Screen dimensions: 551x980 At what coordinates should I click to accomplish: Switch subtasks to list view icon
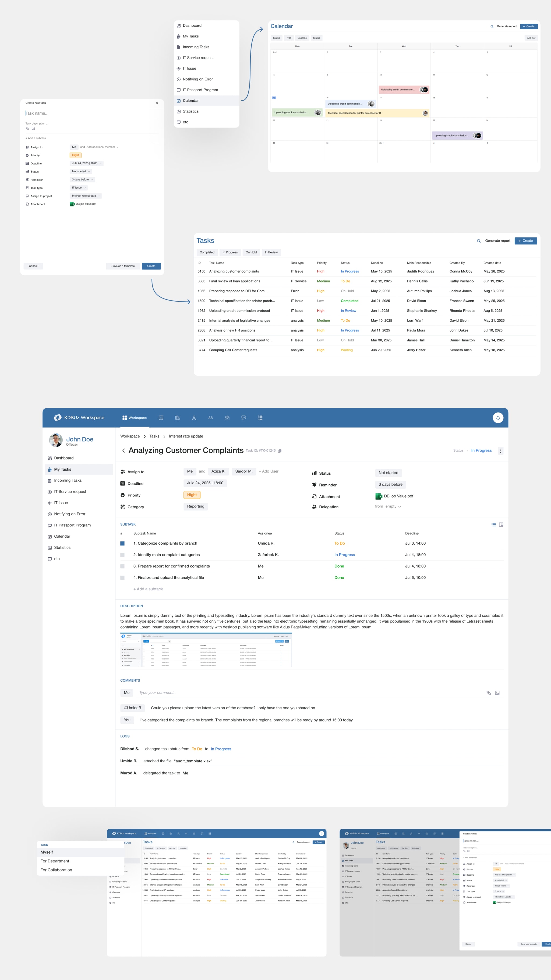coord(494,525)
